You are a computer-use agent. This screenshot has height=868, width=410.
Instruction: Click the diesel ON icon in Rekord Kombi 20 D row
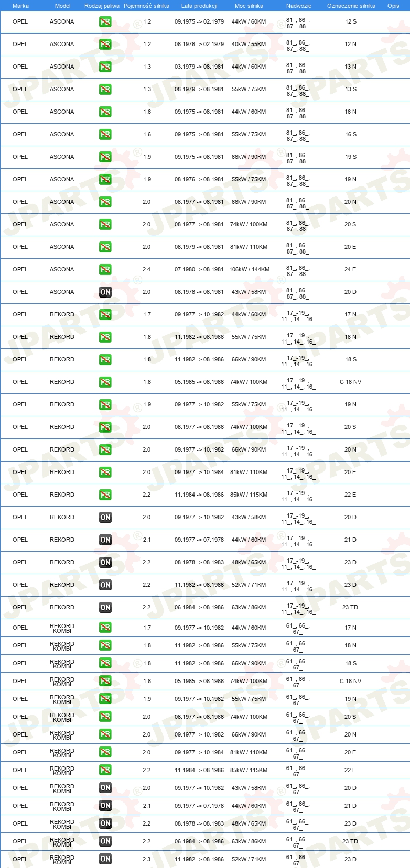point(105,788)
